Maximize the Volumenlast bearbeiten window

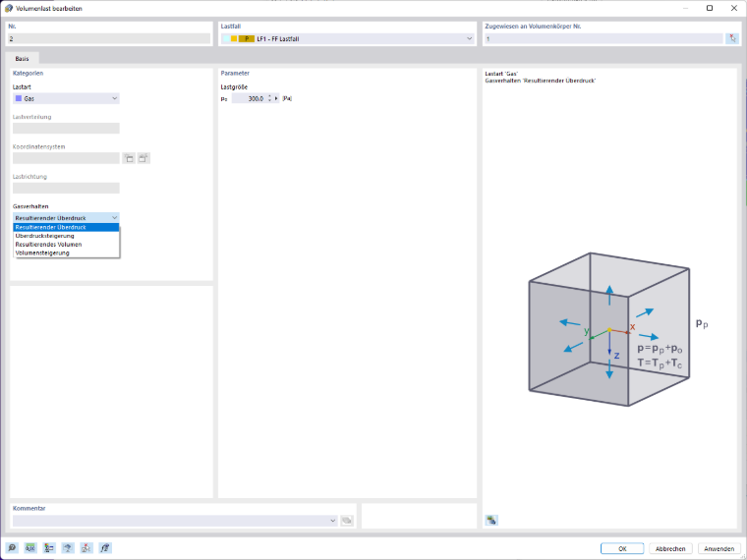pos(710,8)
